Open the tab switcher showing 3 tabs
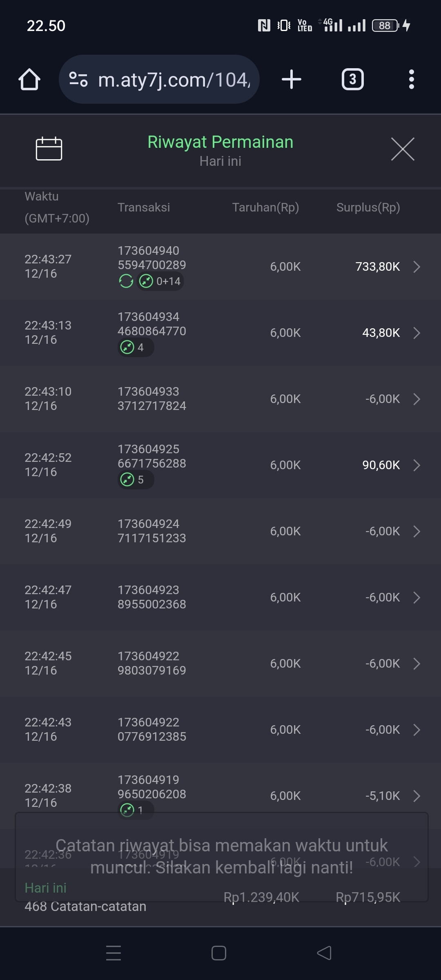This screenshot has width=441, height=980. 352,79
